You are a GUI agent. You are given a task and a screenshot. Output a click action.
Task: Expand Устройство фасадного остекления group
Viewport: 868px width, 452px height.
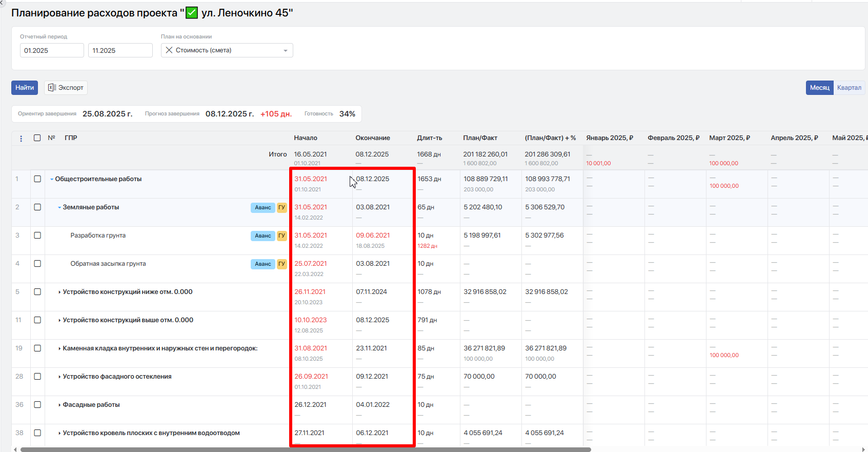59,377
